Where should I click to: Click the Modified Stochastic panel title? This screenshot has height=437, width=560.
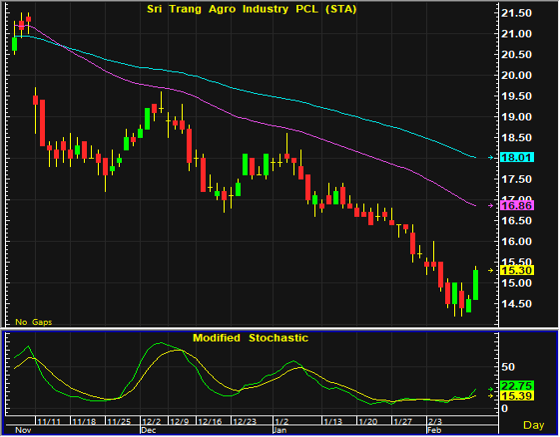click(x=250, y=338)
